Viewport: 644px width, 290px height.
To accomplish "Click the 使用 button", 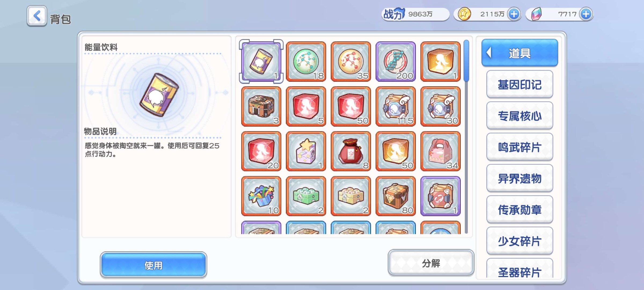I will click(153, 265).
